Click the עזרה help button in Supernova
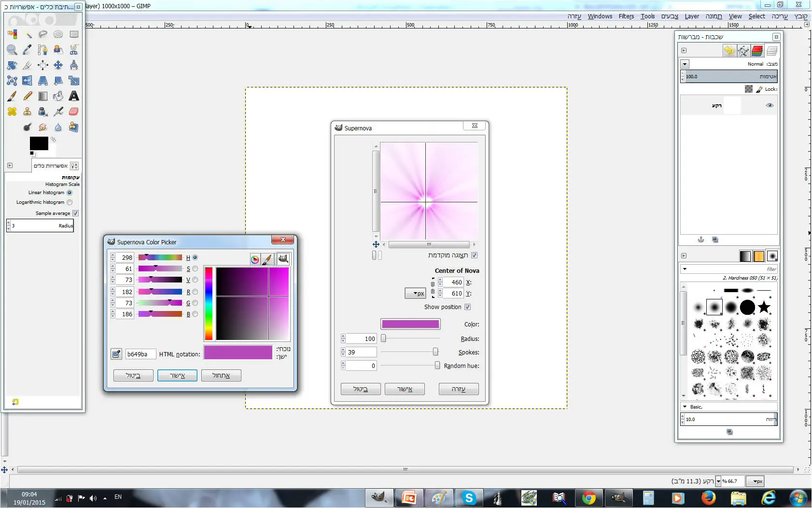812x508 pixels. (x=459, y=389)
